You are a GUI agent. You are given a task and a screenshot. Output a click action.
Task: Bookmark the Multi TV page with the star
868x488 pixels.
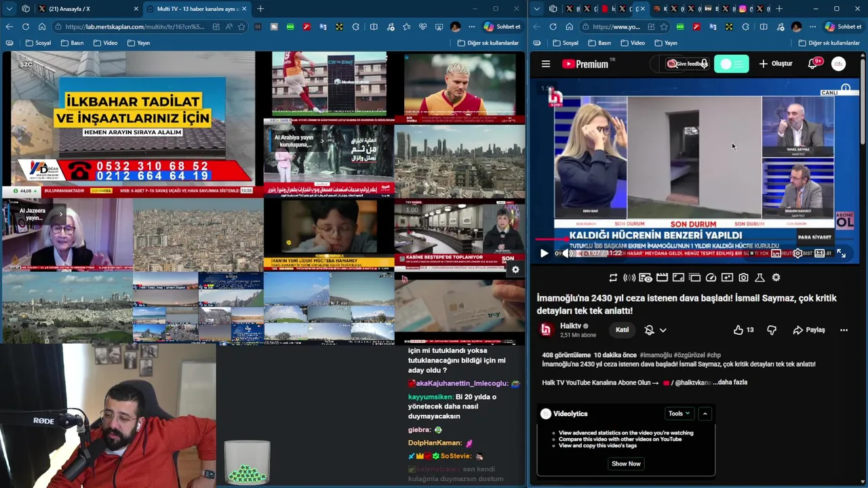tap(242, 26)
